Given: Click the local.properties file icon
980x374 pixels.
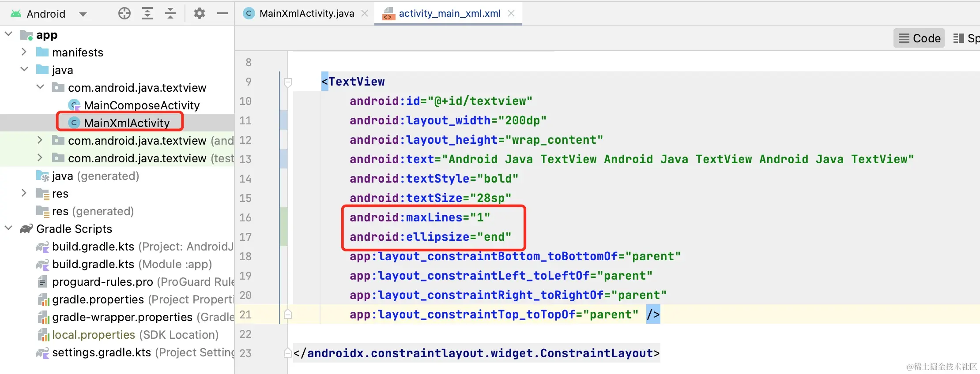Looking at the screenshot, I should tap(43, 335).
